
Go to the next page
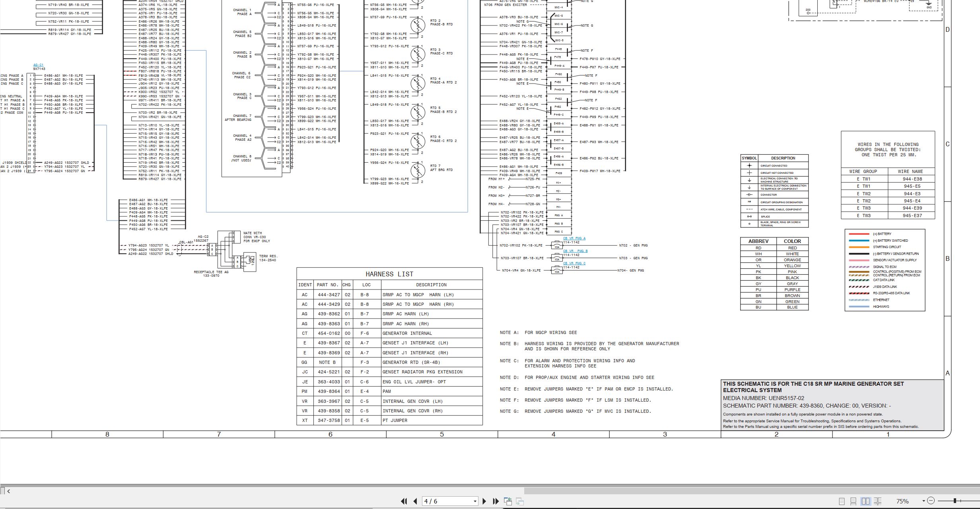pyautogui.click(x=484, y=501)
